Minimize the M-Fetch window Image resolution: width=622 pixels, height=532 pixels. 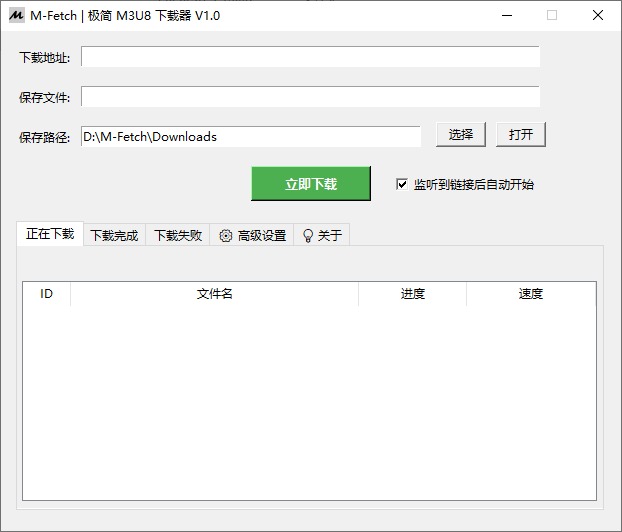click(x=507, y=15)
